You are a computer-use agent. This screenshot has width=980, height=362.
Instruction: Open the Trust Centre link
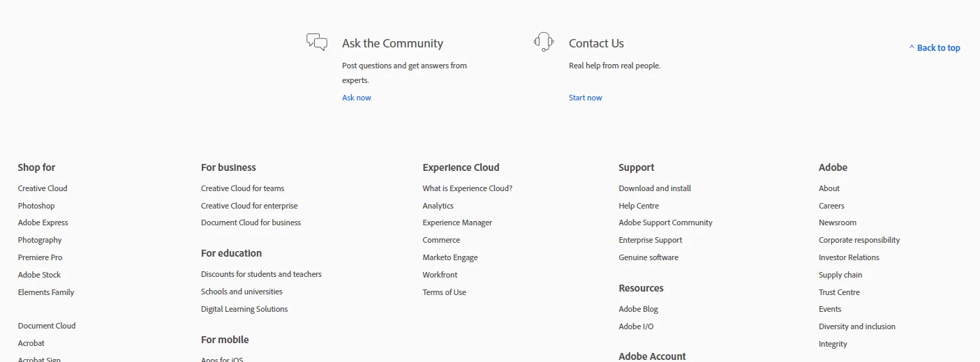tap(839, 292)
